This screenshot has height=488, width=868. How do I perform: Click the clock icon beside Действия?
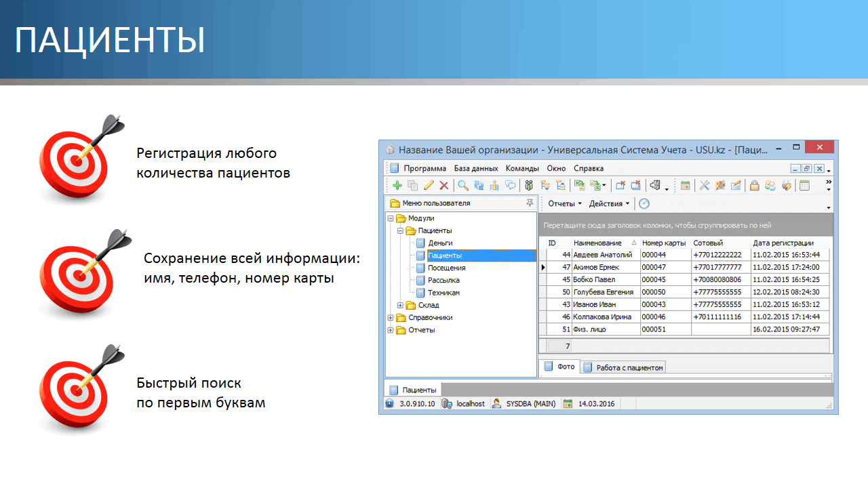point(644,203)
